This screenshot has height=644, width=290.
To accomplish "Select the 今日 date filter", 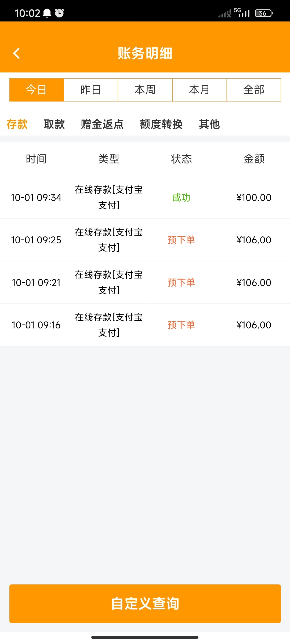I will point(37,90).
